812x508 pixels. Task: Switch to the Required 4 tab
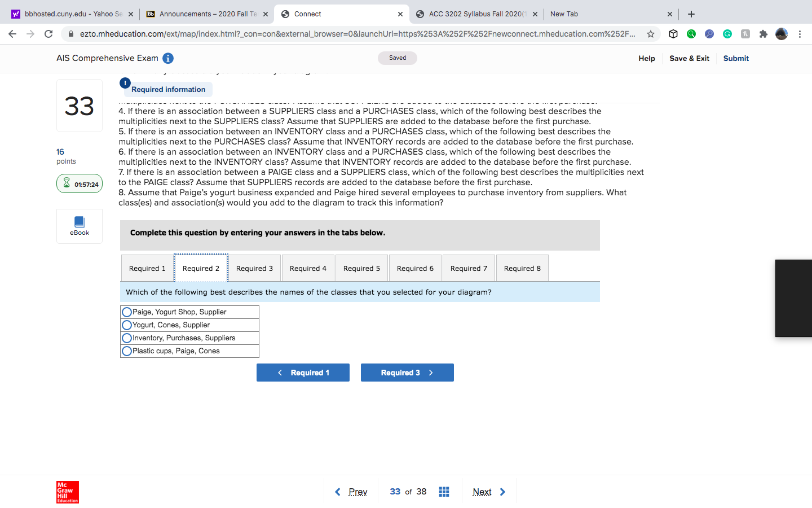(308, 268)
